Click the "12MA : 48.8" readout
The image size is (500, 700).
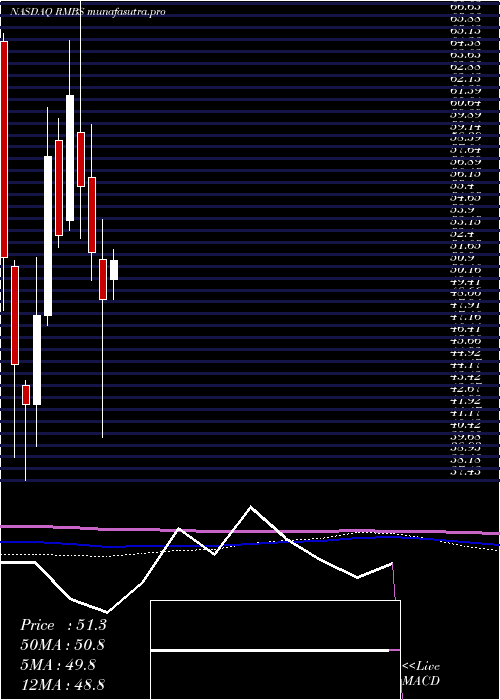point(62,685)
